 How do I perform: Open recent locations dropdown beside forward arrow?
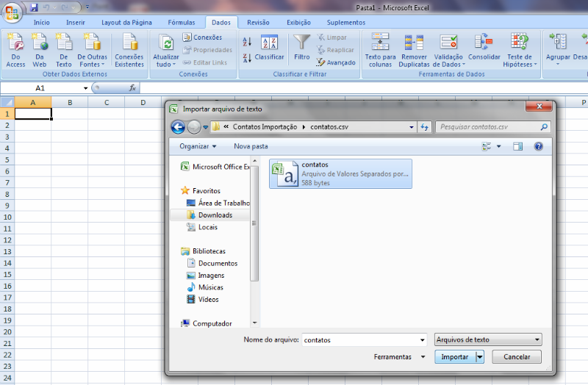206,127
